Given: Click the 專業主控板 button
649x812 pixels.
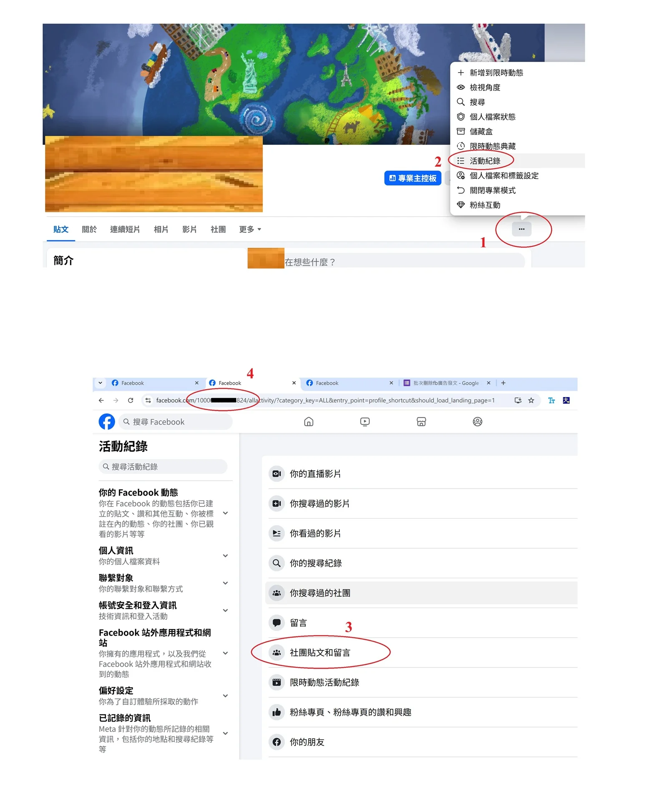Looking at the screenshot, I should [413, 178].
